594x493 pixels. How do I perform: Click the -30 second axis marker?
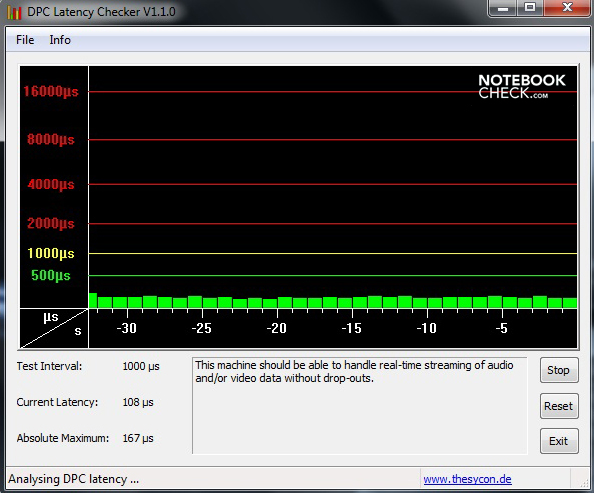(127, 328)
